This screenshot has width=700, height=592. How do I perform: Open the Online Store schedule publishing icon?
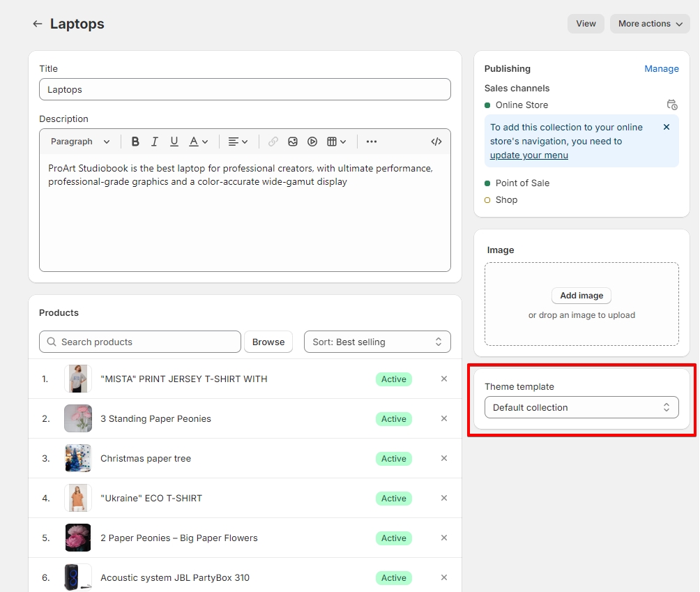pyautogui.click(x=671, y=105)
